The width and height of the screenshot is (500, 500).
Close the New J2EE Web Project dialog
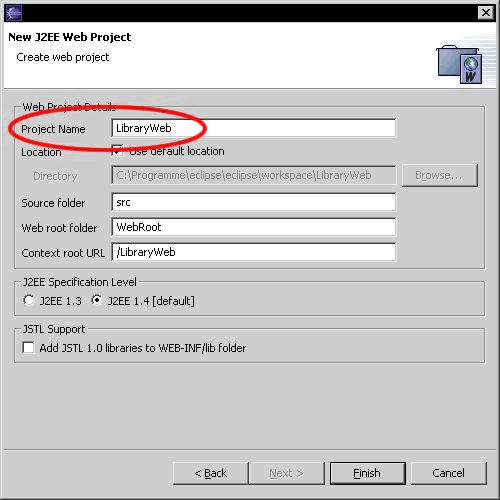[x=486, y=13]
